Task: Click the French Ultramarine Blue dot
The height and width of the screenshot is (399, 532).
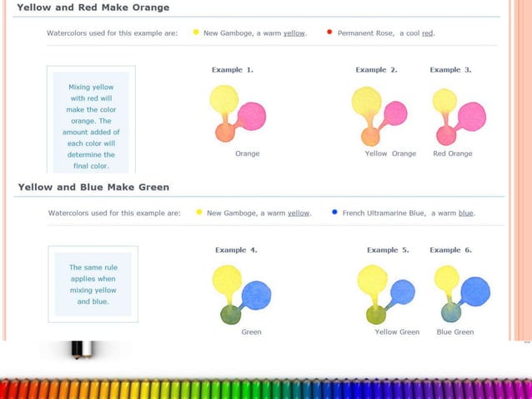Action: coord(334,212)
